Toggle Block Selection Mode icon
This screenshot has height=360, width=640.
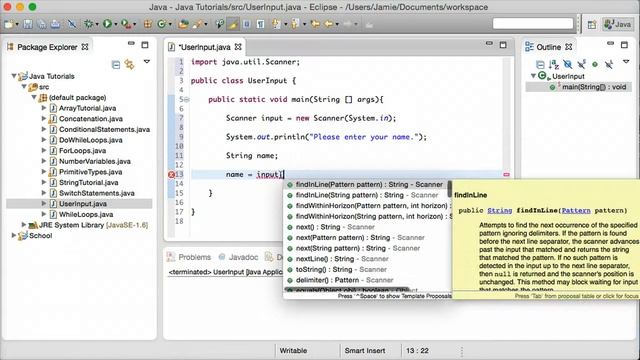tap(247, 24)
